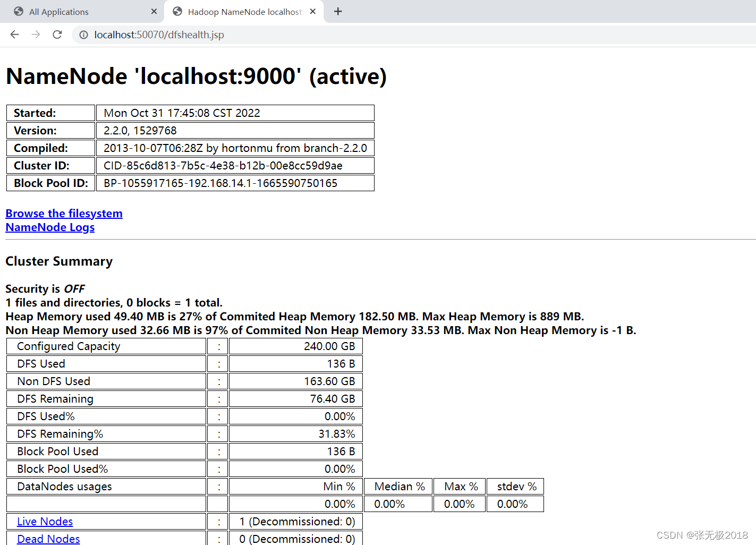756x545 pixels.
Task: Click the Version value 2.2.0, 1529768
Action: [x=235, y=131]
